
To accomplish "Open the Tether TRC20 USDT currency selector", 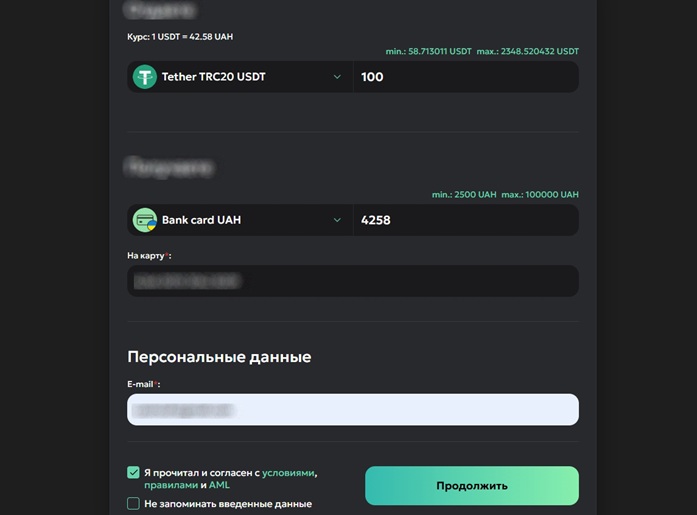I will tap(240, 77).
